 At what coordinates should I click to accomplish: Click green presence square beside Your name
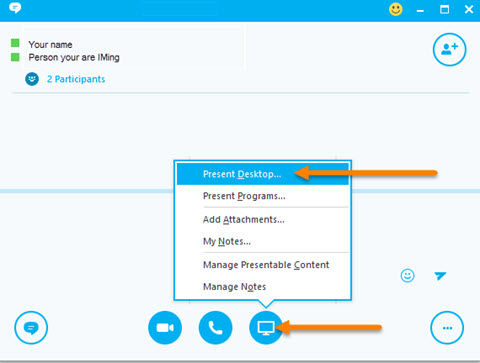coord(15,43)
